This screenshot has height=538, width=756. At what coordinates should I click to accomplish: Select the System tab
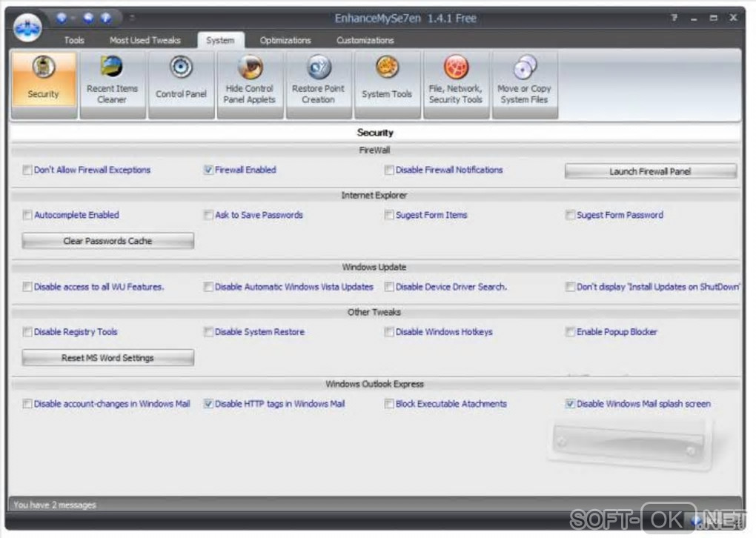(220, 40)
